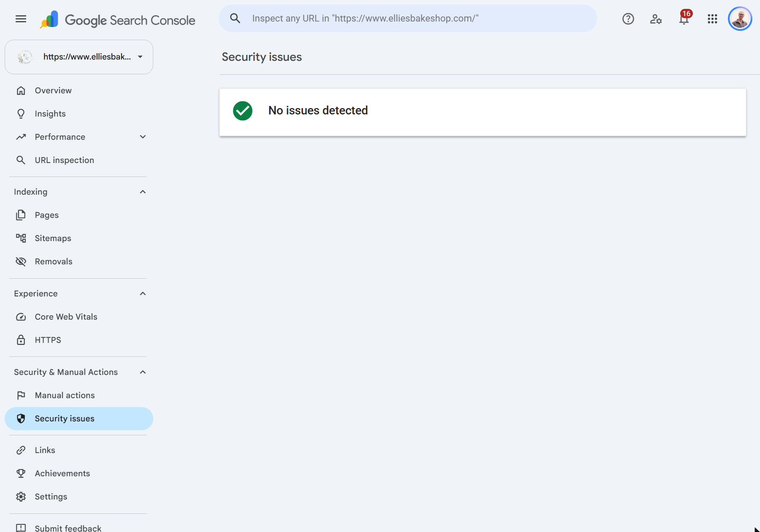Click the Core Web Vitals gauge icon
The image size is (760, 532).
21,317
